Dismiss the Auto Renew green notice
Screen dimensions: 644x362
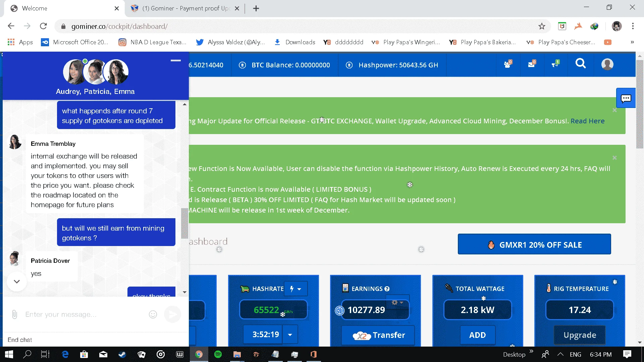pyautogui.click(x=614, y=158)
